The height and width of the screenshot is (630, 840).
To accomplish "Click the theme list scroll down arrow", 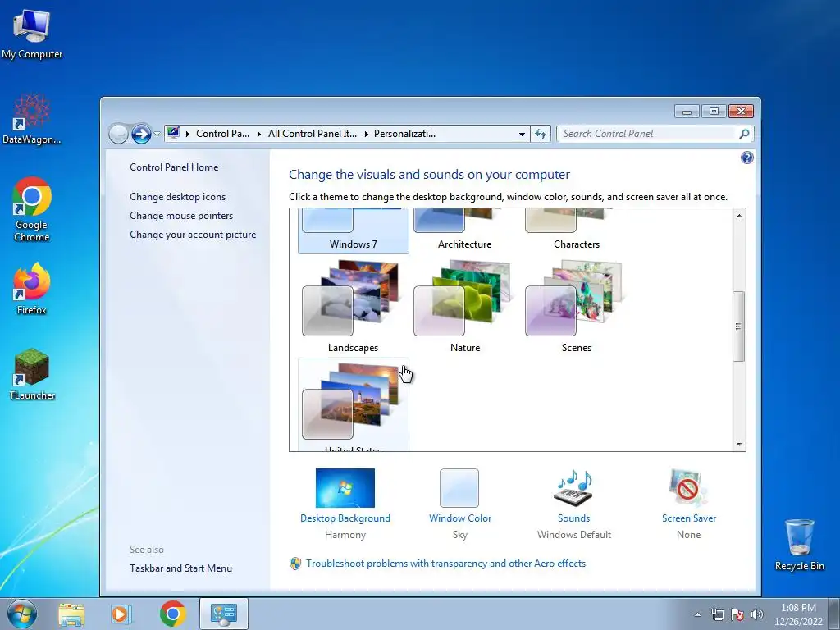I will [x=739, y=444].
